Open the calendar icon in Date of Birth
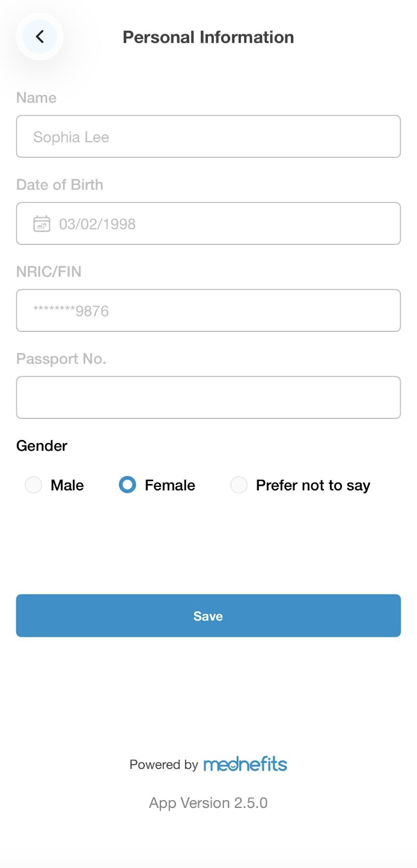417x868 pixels. pos(41,224)
